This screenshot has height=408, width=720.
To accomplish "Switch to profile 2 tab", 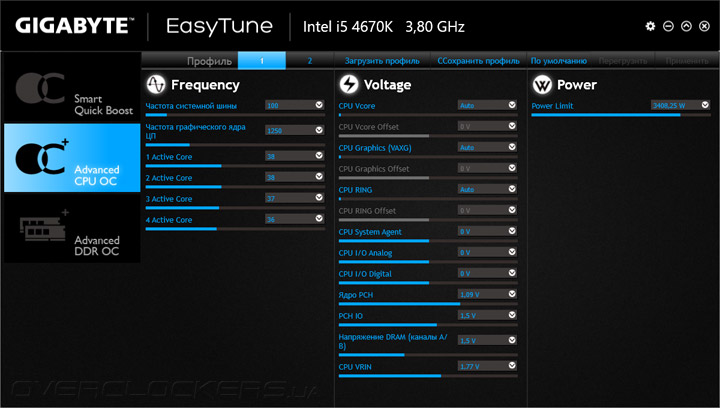I will coord(310,61).
